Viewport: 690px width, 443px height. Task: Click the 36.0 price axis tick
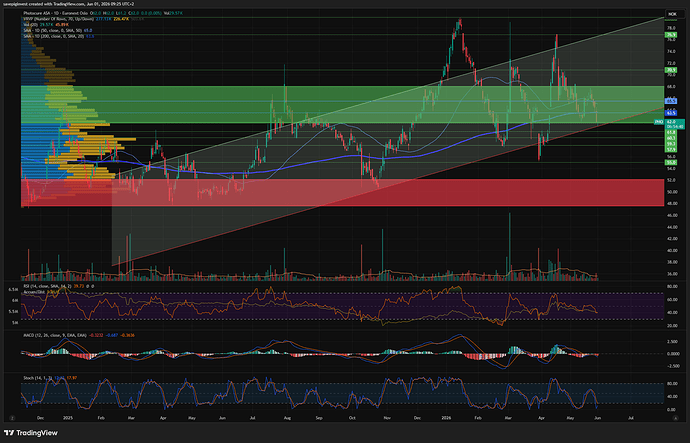click(x=671, y=274)
